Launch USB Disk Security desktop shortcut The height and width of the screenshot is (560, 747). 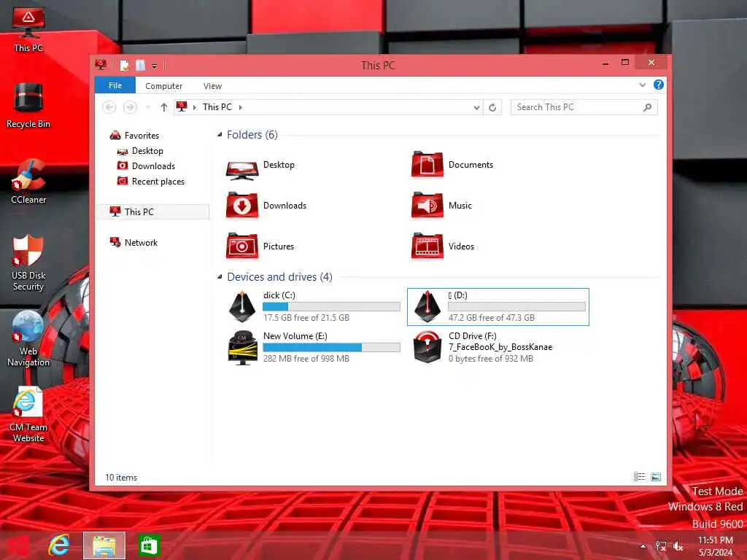28,262
